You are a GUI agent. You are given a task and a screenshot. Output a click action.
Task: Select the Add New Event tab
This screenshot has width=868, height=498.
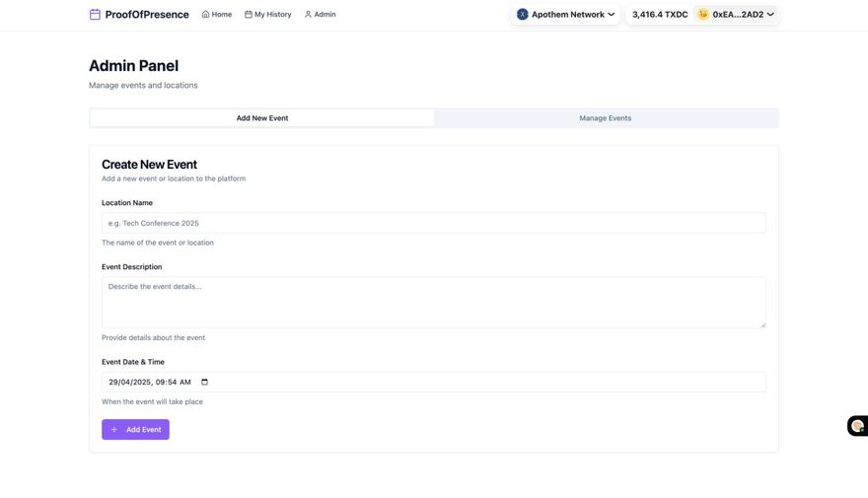(x=262, y=118)
